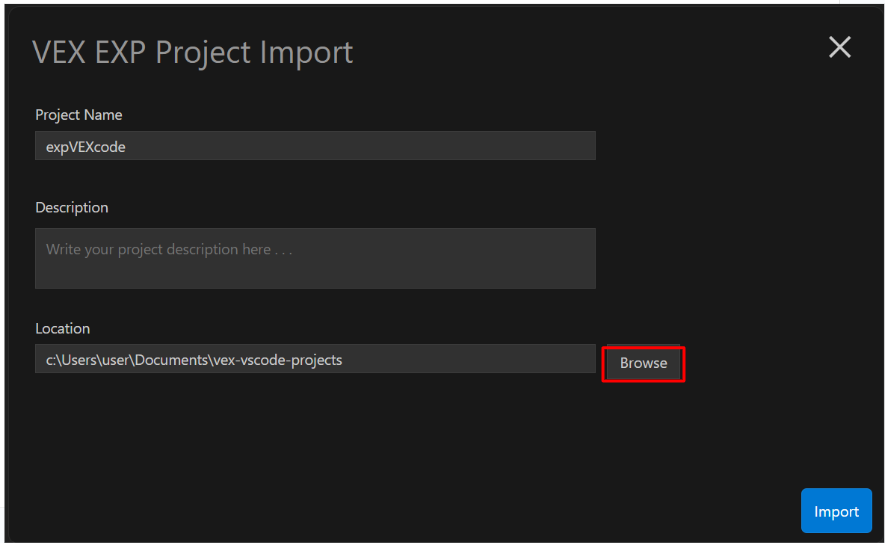Click the Browse button for location
This screenshot has height=543, width=885.
pos(643,363)
